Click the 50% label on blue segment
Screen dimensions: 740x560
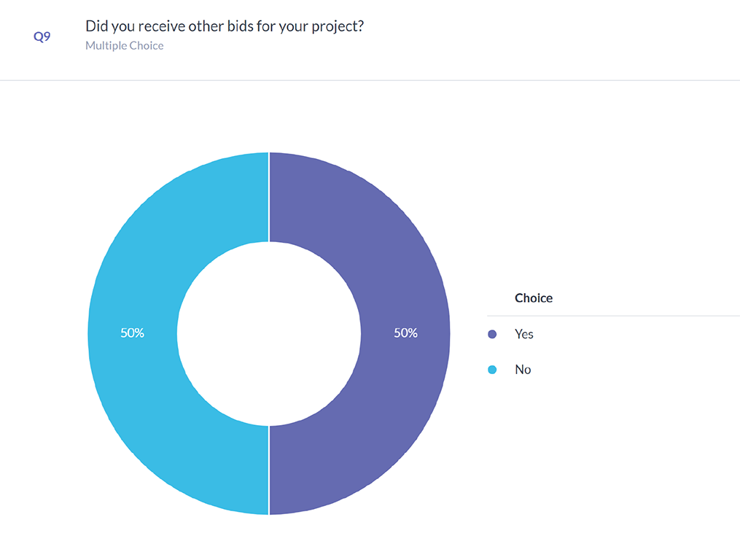133,332
